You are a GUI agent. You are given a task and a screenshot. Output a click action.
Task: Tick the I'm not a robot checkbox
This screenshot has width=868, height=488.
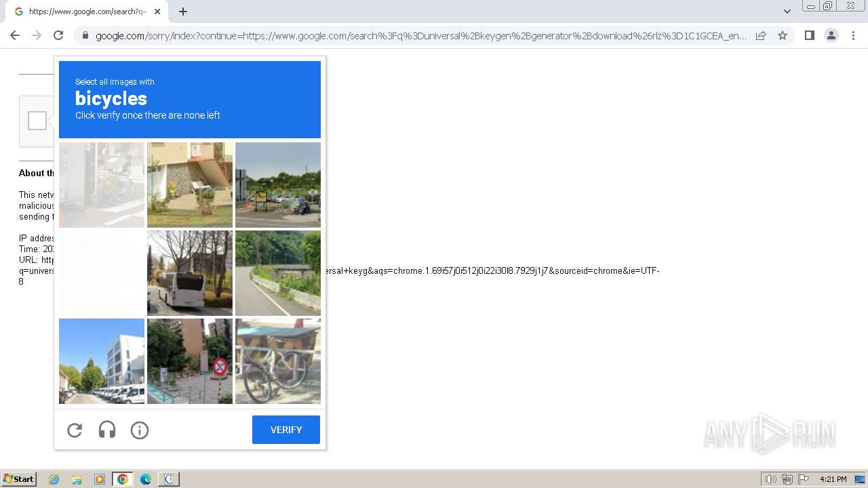(x=37, y=121)
